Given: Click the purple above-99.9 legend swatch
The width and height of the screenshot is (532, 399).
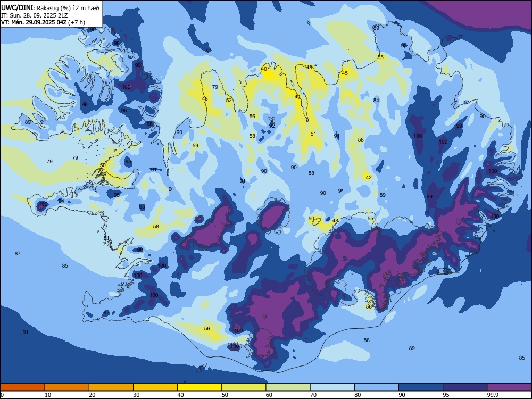Looking at the screenshot, I should [x=509, y=387].
